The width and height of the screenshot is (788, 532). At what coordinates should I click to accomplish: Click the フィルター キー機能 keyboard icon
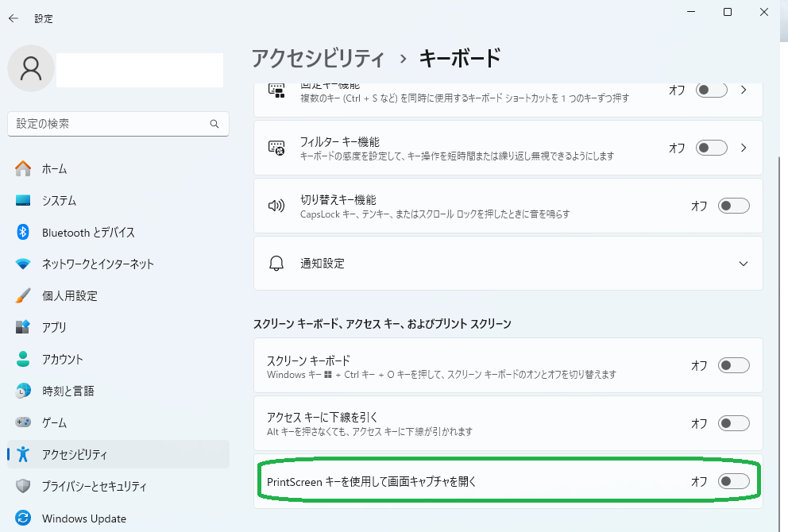pos(276,148)
